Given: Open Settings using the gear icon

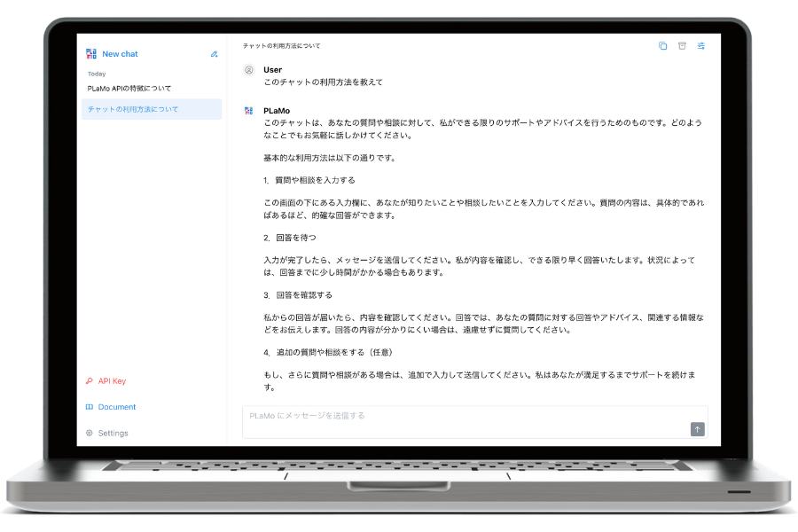Looking at the screenshot, I should 89,433.
